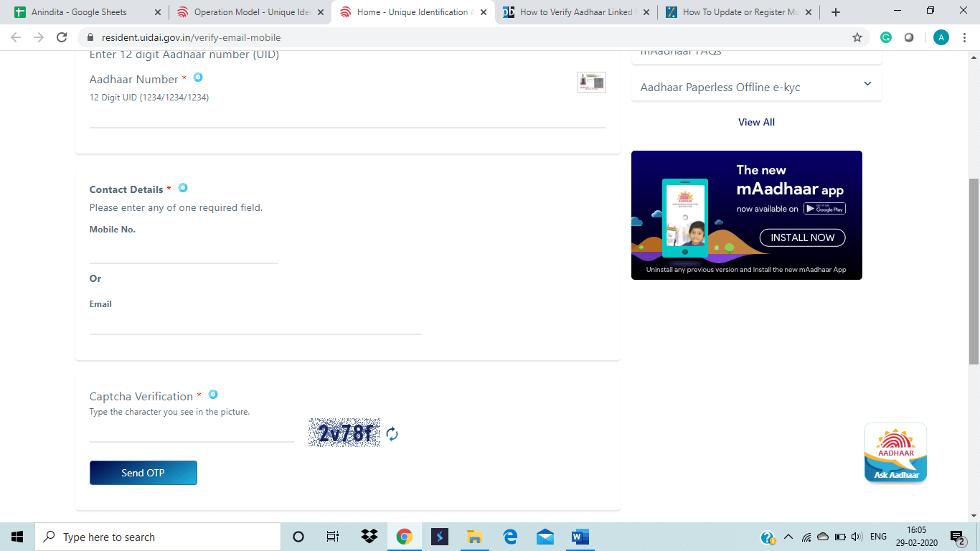Image resolution: width=980 pixels, height=551 pixels.
Task: Click the Captcha Verification info icon
Action: (213, 395)
